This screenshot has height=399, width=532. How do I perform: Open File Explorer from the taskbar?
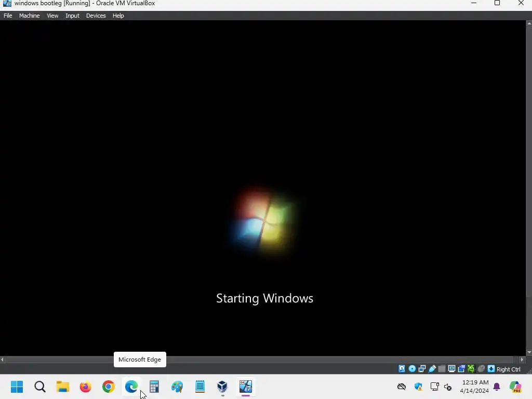[x=63, y=387]
